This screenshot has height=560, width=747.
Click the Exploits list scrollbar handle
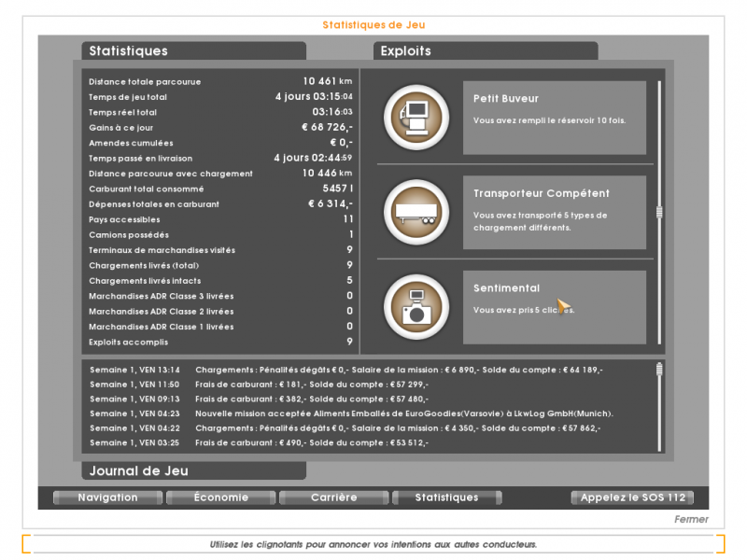point(659,213)
